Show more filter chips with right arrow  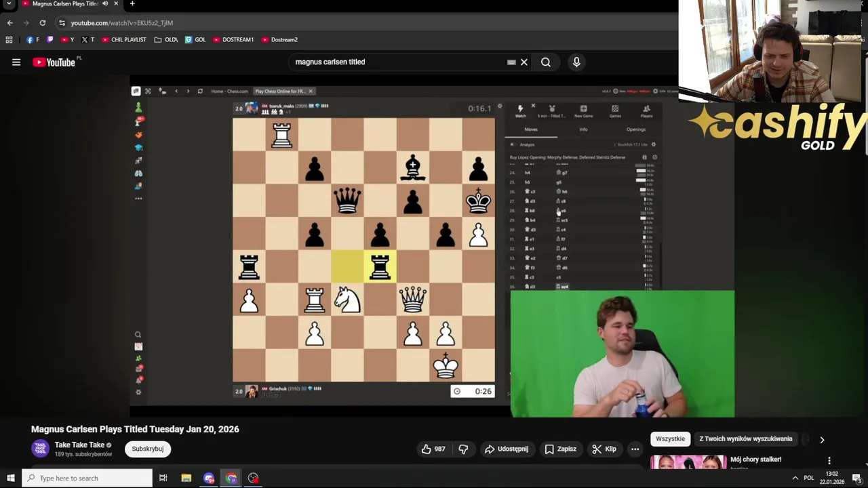click(822, 440)
